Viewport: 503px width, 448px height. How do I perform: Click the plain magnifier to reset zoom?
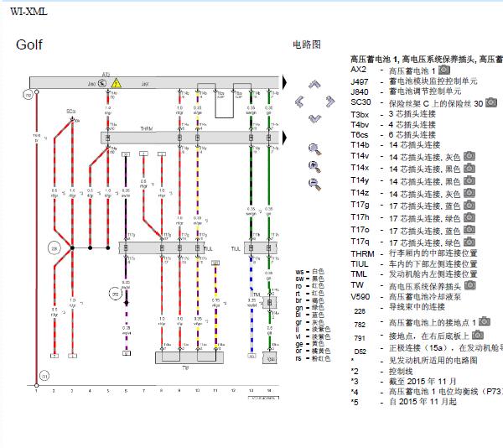tap(314, 149)
